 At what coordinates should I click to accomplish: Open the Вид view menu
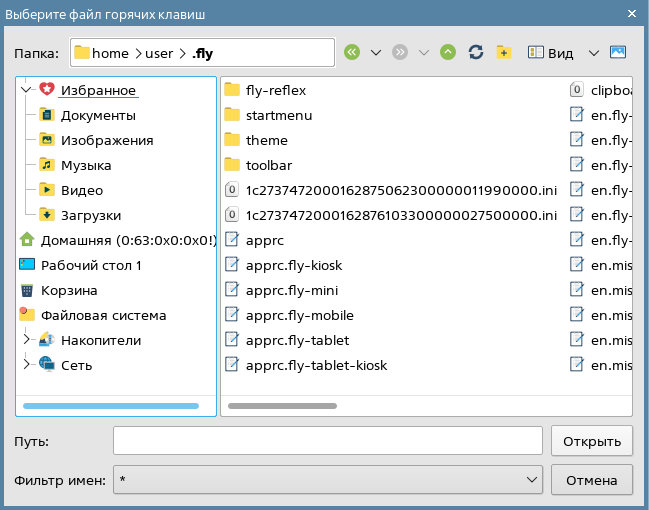coord(552,52)
